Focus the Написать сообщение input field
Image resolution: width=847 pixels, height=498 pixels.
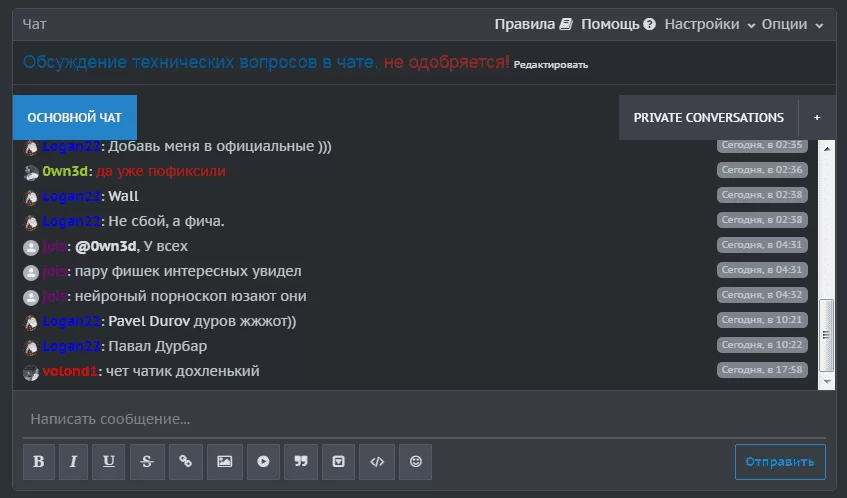(x=424, y=419)
